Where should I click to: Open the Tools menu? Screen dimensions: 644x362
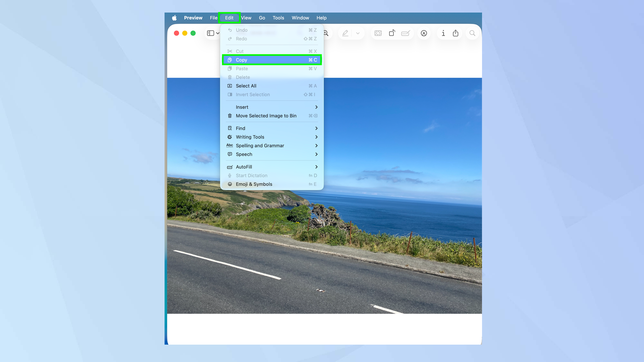[x=278, y=18]
